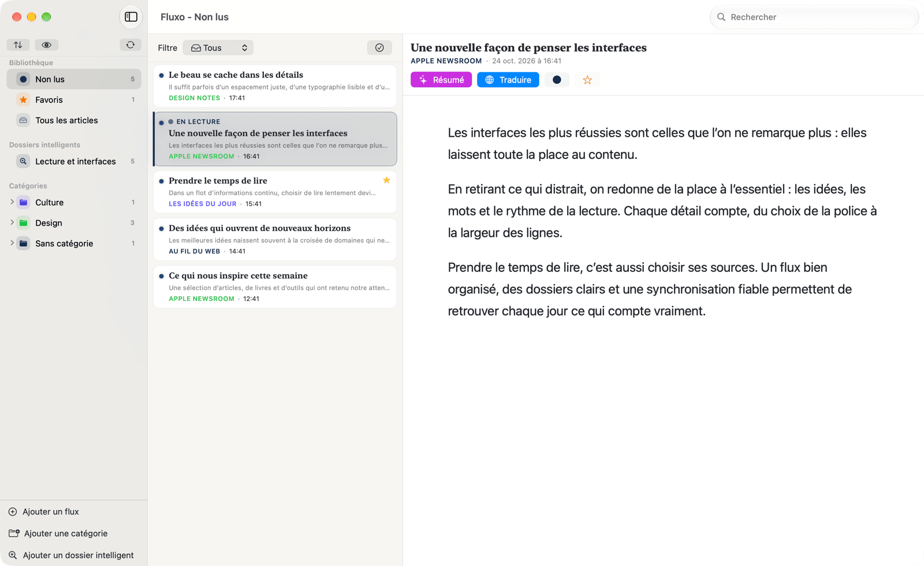Image resolution: width=924 pixels, height=566 pixels.
Task: Open Tous les articles
Action: tap(74, 120)
